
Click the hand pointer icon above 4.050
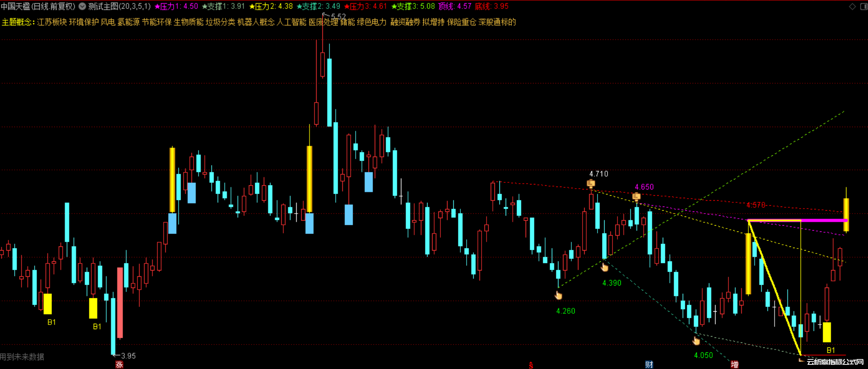tap(696, 341)
